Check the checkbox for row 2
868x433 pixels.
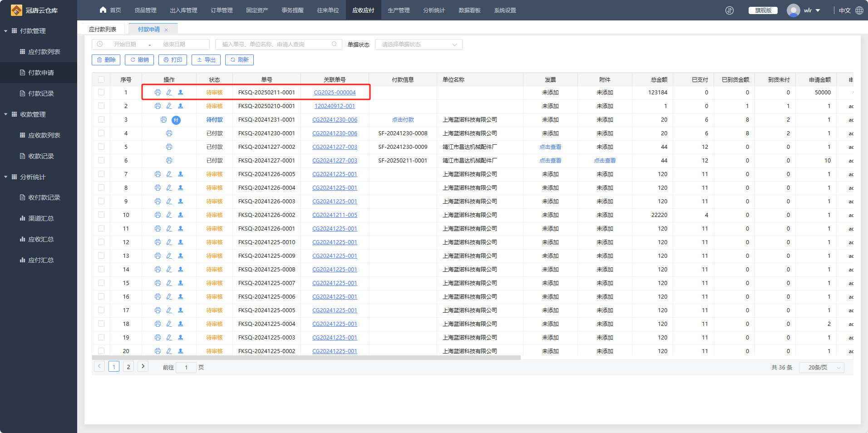pos(101,106)
